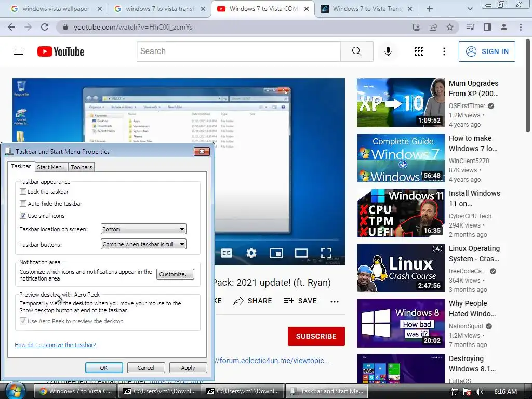Open YouTube settings three-dot icon
532x399 pixels.
pyautogui.click(x=444, y=51)
